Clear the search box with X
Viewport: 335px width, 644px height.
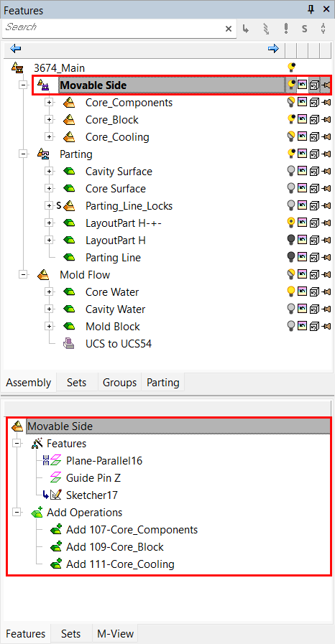tap(229, 29)
